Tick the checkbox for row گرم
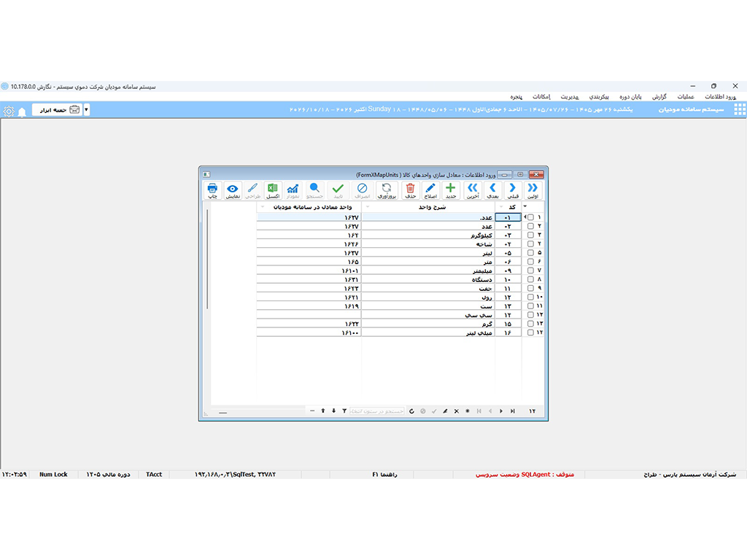This screenshot has height=560, width=747. pyautogui.click(x=530, y=324)
